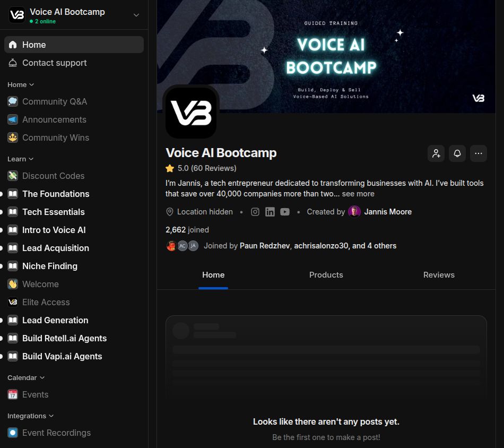Screen dimensions: 504x448
Task: Click the Announcements megaphone icon
Action: tap(13, 119)
